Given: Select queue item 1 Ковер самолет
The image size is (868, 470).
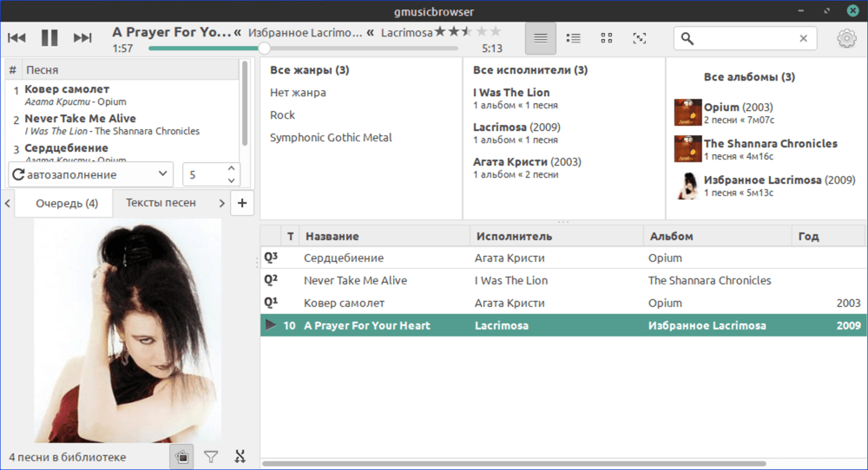Looking at the screenshot, I should point(122,95).
